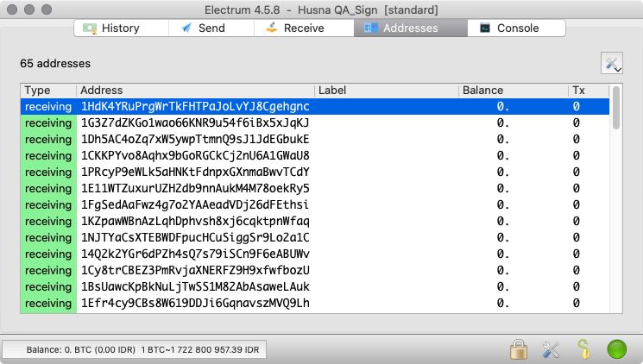This screenshot has height=364, width=643.
Task: Select address 1PRcyP9eWLk5aHNKtFdnpxGXnmaBwvTCdY
Action: (195, 173)
